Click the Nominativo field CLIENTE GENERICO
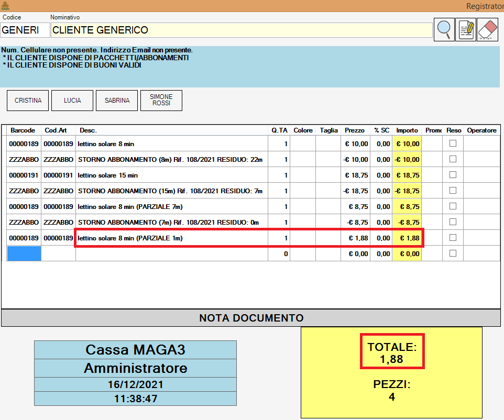504x420 pixels. [241, 30]
